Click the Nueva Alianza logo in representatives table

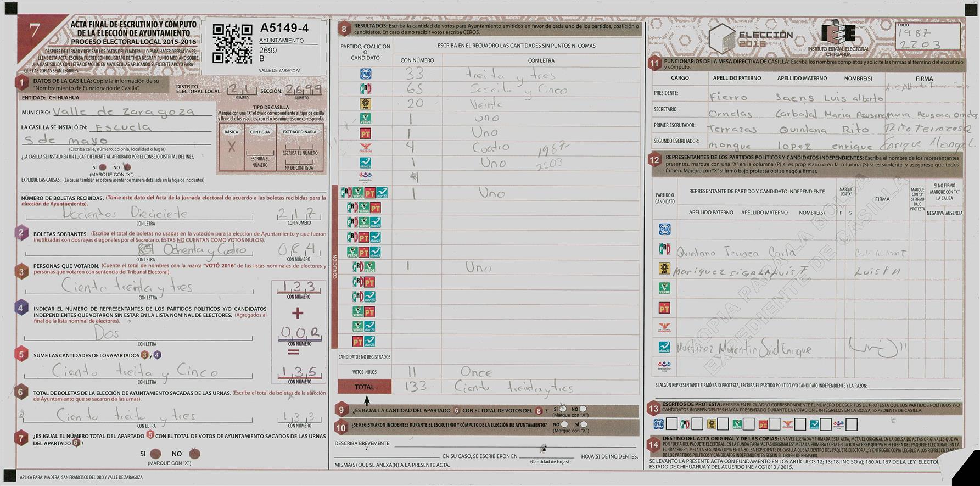click(x=664, y=347)
